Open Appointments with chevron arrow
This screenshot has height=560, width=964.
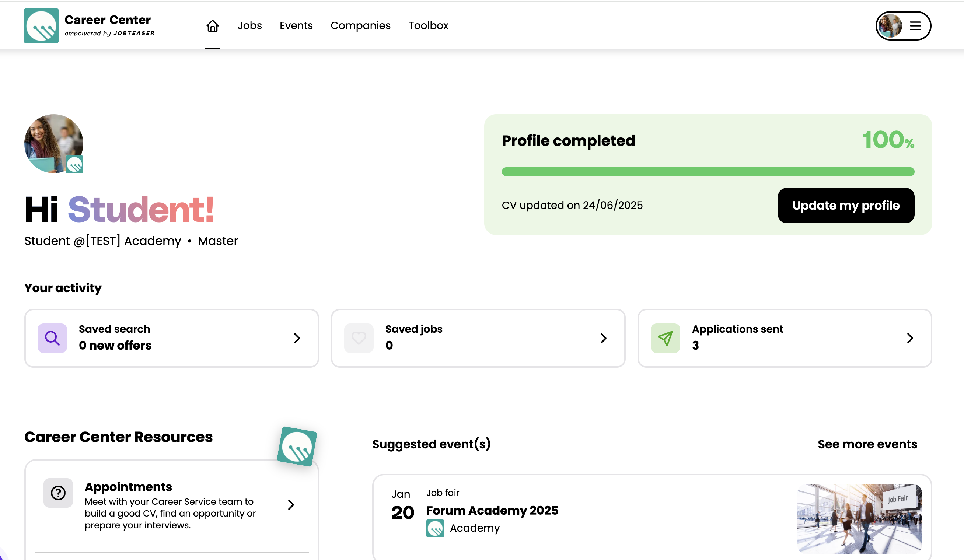click(291, 504)
